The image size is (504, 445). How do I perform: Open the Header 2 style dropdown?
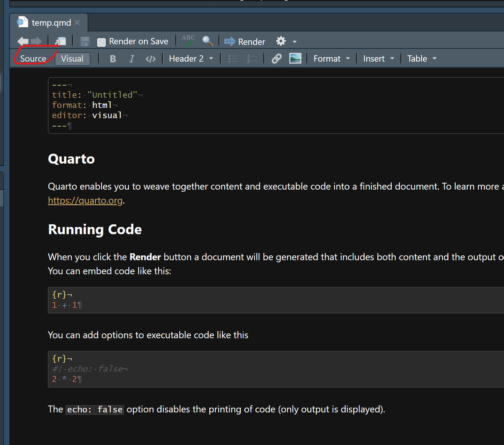191,59
